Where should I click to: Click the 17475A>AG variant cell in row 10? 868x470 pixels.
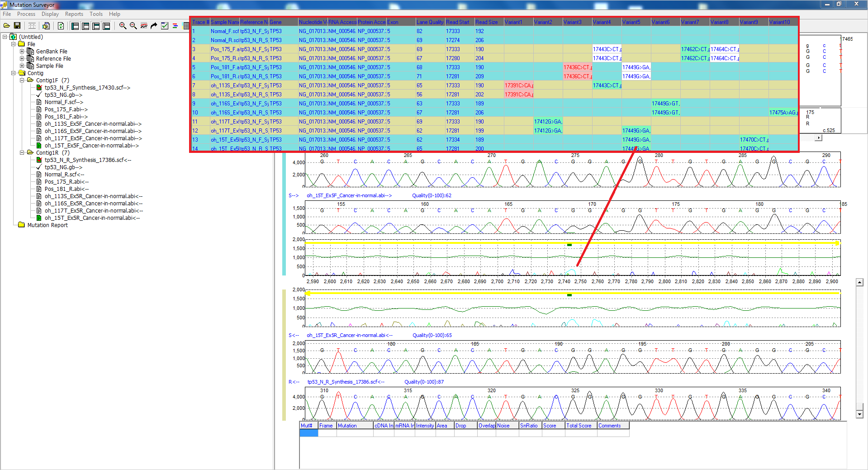coord(783,113)
